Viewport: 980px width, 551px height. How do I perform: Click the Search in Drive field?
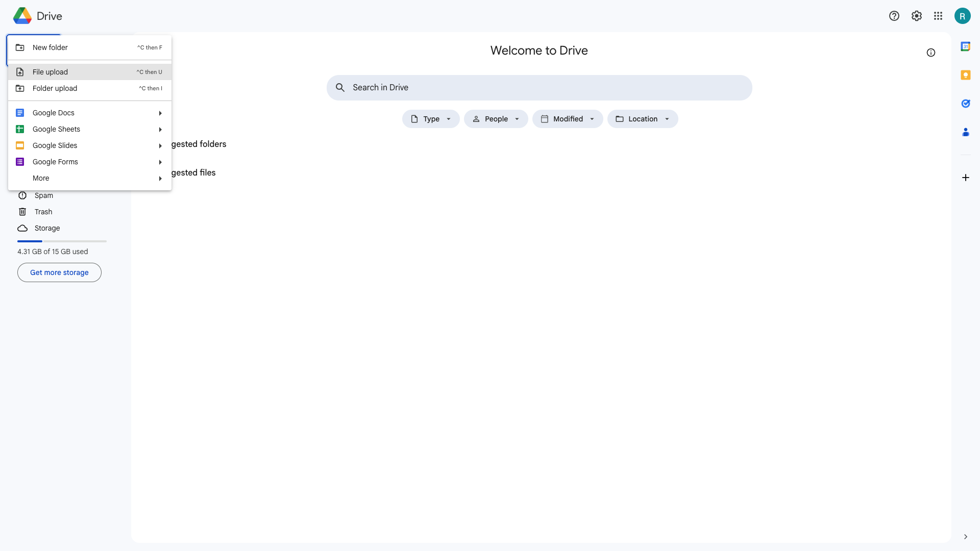(x=539, y=88)
